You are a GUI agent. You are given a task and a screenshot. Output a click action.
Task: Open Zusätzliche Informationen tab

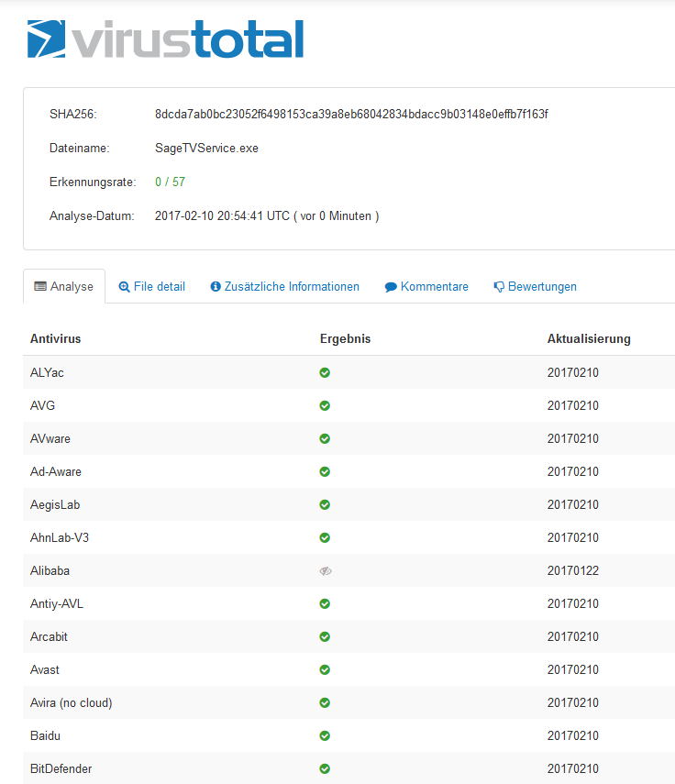pos(285,286)
